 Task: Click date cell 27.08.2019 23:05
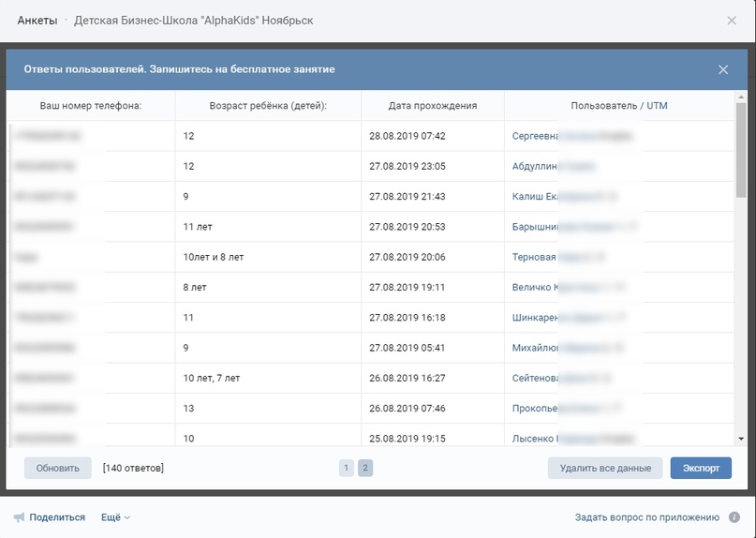point(408,167)
